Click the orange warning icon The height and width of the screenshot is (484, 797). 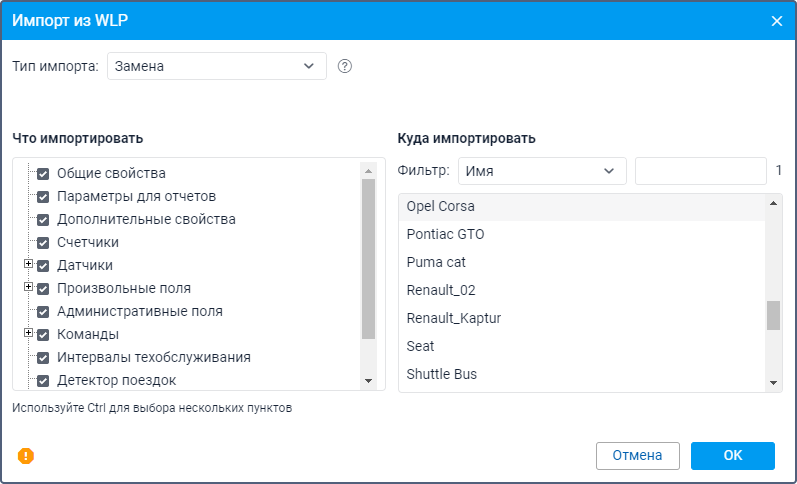pos(26,456)
